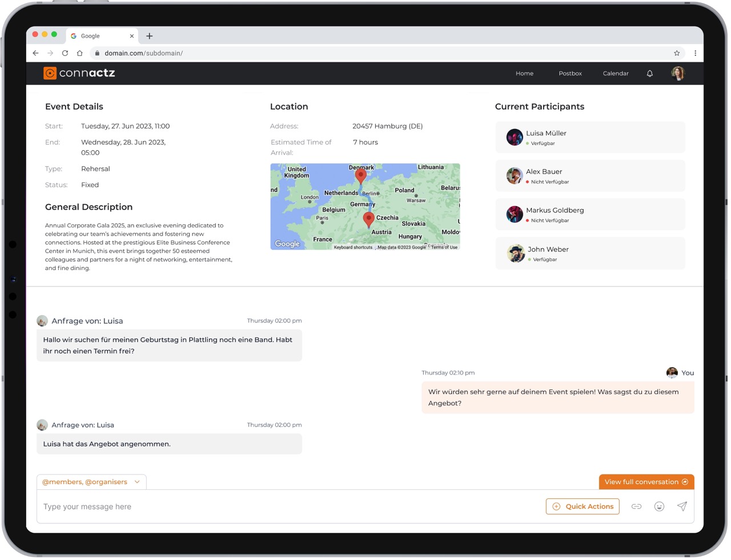Click the connactz logo in the navbar
Viewport: 731px width, 560px height.
coord(78,73)
